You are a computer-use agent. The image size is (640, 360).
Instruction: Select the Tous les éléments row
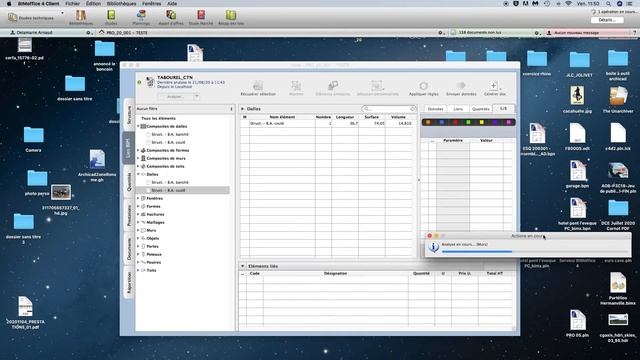coord(183,118)
